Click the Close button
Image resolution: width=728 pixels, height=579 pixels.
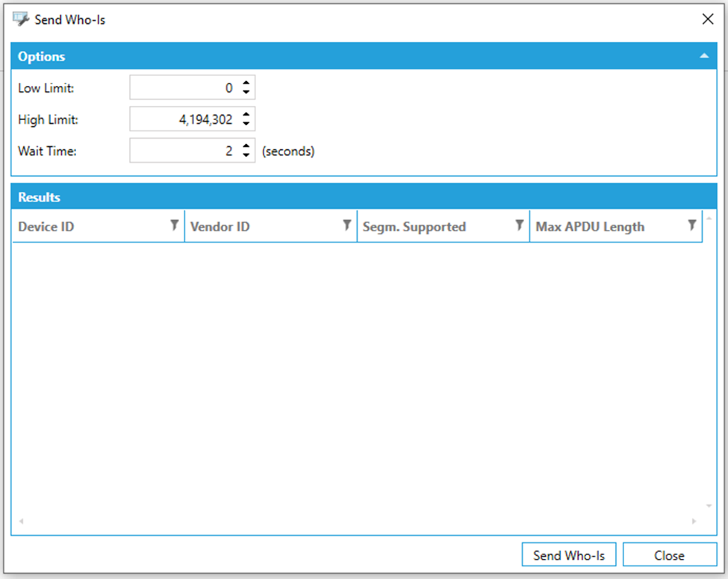point(669,555)
